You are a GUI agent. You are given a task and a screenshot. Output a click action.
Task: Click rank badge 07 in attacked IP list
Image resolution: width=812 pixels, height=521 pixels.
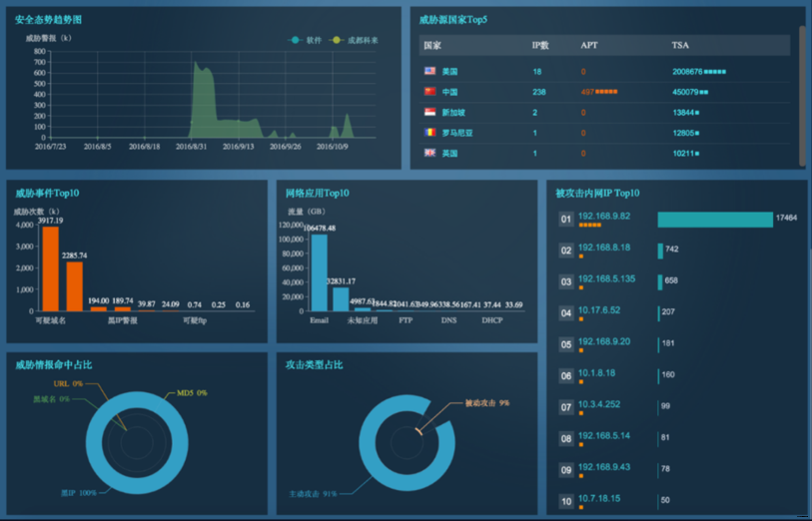(x=566, y=407)
